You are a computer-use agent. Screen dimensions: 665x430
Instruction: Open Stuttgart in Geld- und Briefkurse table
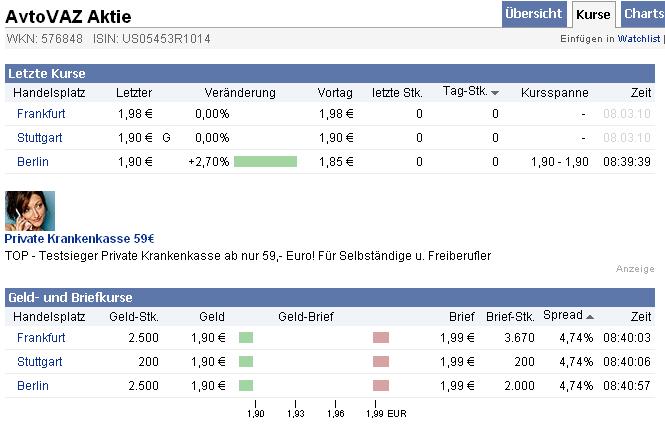38,361
